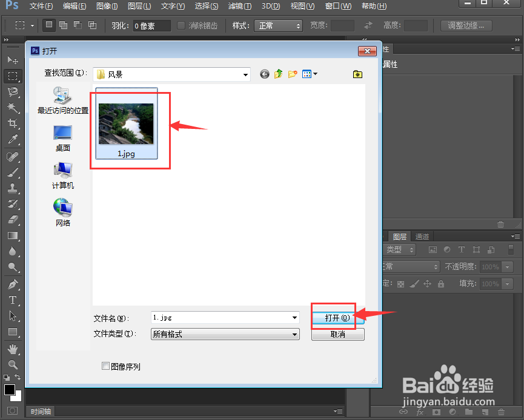Viewport: 524px width, 420px height.
Task: Select the Pen tool
Action: pyautogui.click(x=13, y=284)
